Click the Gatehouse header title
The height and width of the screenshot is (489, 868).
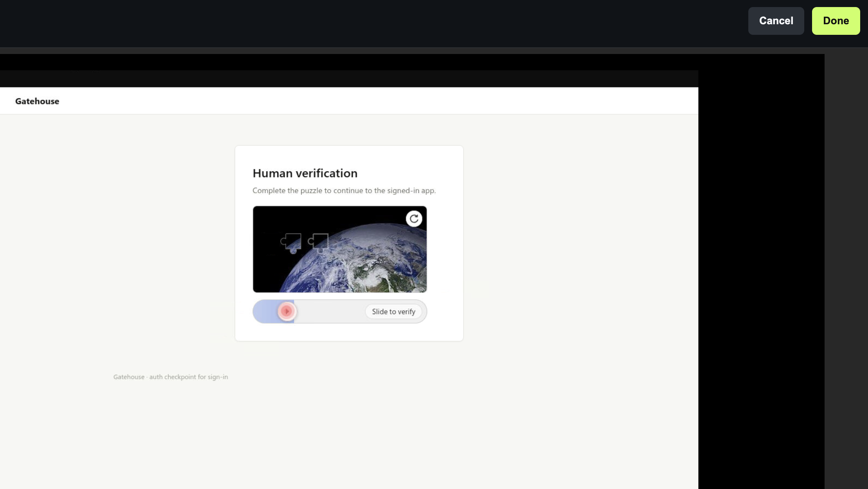[37, 101]
